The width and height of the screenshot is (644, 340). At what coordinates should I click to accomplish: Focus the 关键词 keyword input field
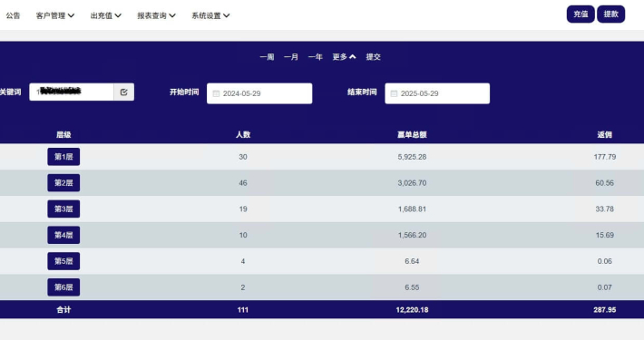(x=72, y=92)
